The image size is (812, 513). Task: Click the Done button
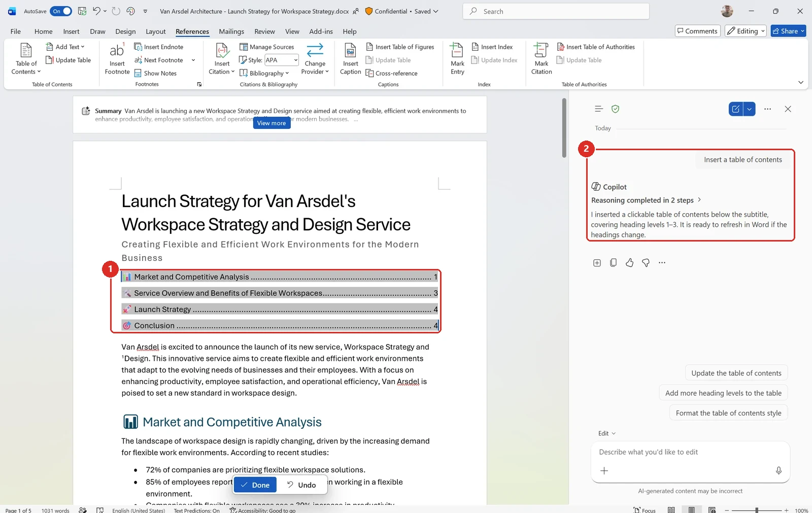tap(255, 485)
